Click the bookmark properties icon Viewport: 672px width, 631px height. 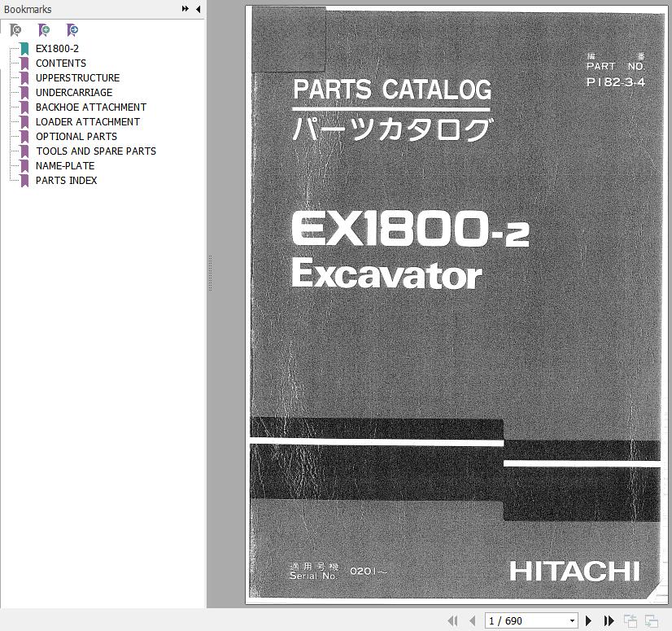click(x=72, y=30)
